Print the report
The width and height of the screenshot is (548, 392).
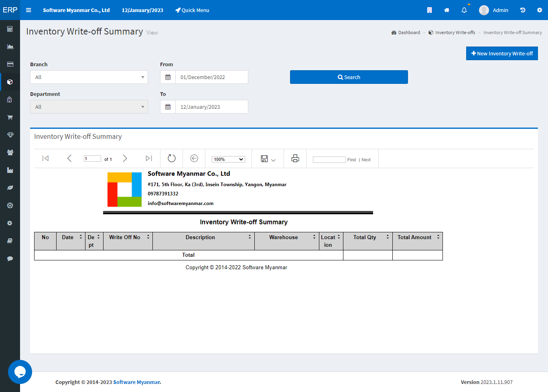[295, 158]
